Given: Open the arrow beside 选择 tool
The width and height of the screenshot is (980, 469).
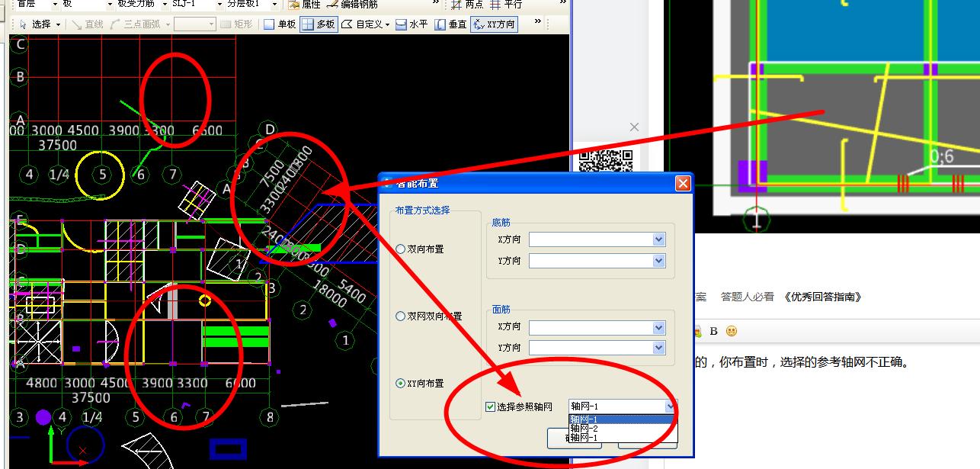Looking at the screenshot, I should [x=57, y=24].
